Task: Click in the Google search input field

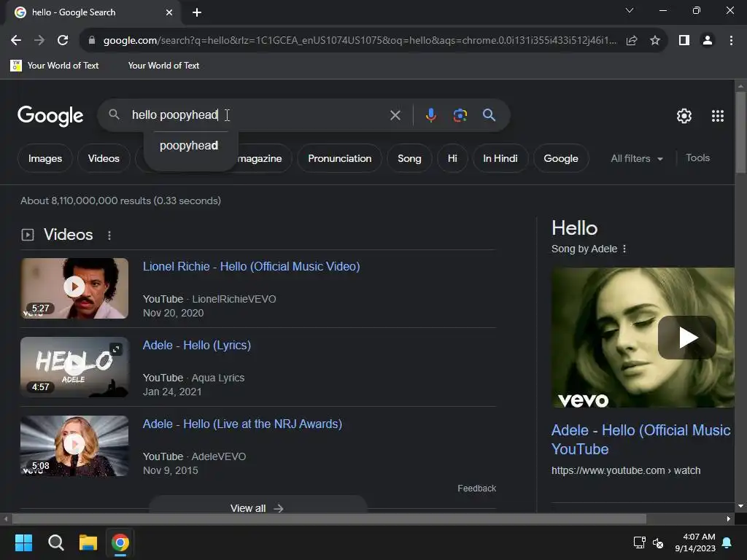Action: click(258, 115)
